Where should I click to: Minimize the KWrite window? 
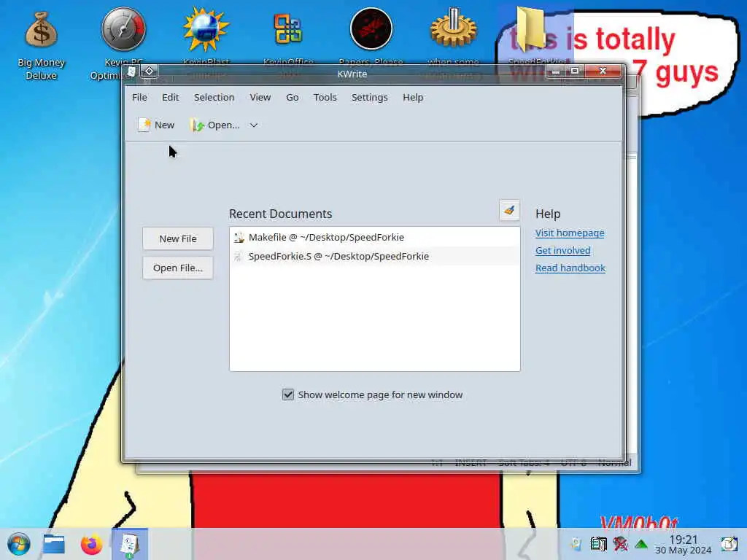(555, 71)
